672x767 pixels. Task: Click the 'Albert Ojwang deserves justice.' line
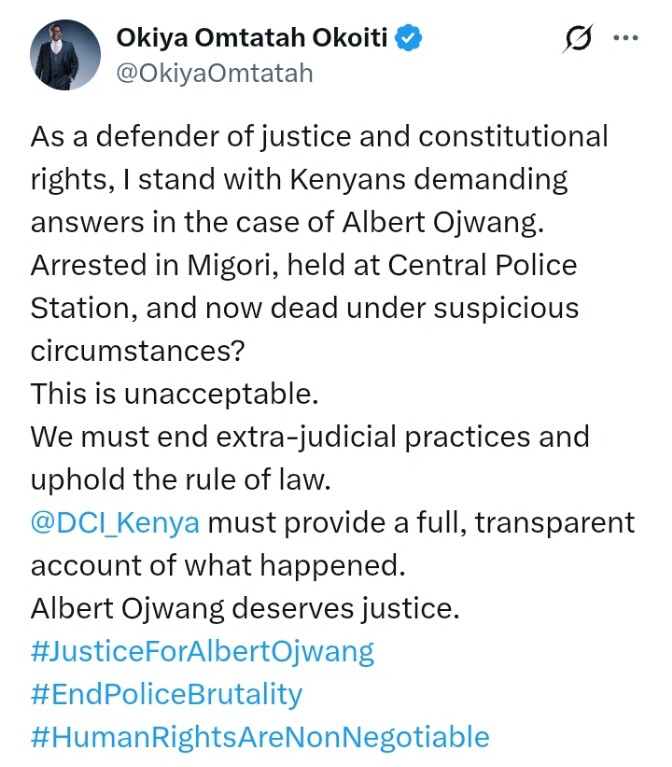pos(217,608)
